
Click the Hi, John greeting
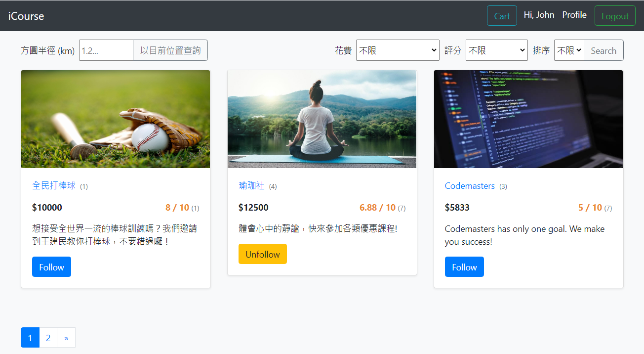coord(539,15)
